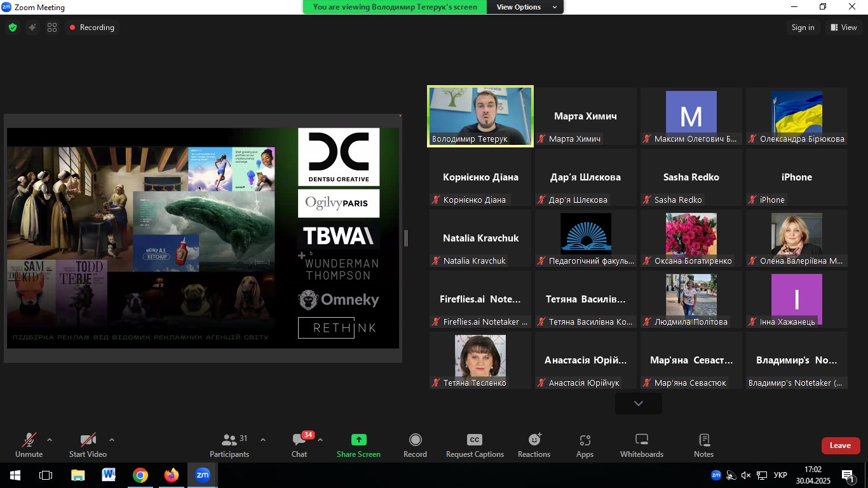The width and height of the screenshot is (868, 488).
Task: Click the Recording indicator
Action: (x=92, y=27)
